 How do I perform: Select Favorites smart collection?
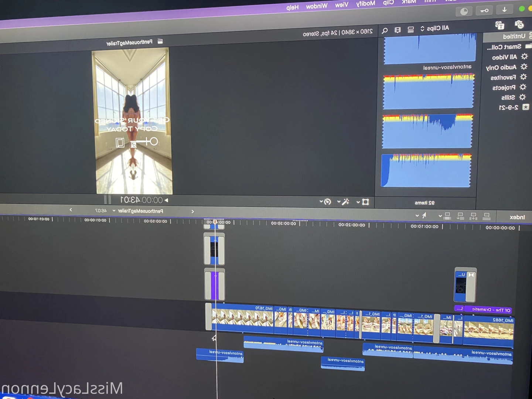tap(503, 78)
